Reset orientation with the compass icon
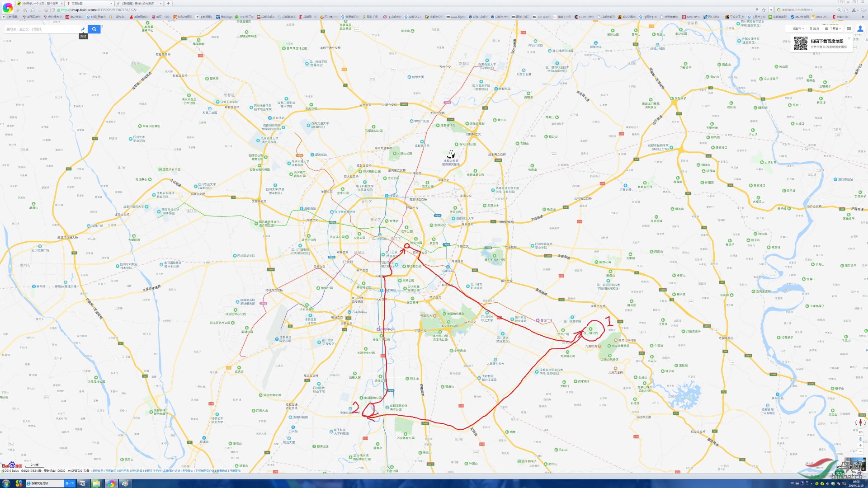 click(x=860, y=422)
